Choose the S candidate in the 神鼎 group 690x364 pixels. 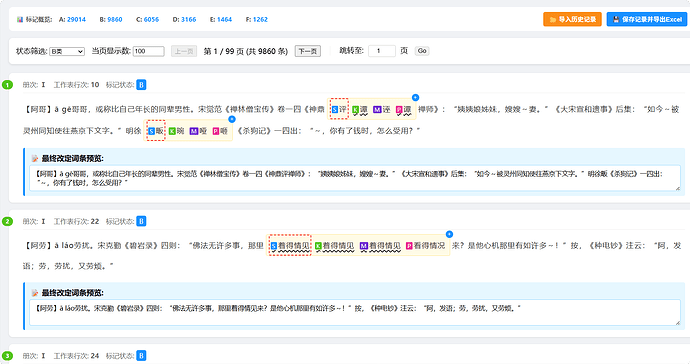click(339, 109)
